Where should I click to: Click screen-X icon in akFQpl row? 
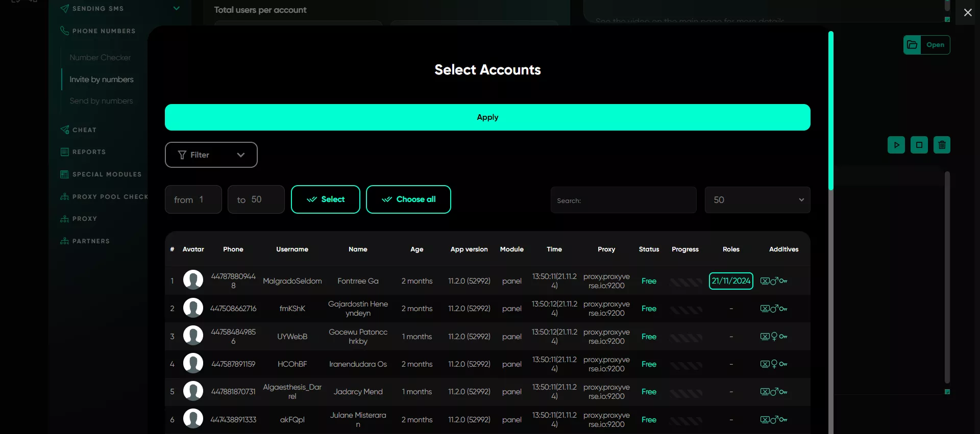[x=765, y=420]
